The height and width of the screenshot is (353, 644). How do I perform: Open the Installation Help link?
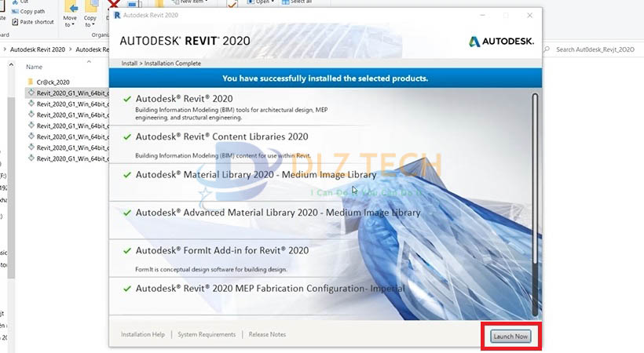click(142, 334)
